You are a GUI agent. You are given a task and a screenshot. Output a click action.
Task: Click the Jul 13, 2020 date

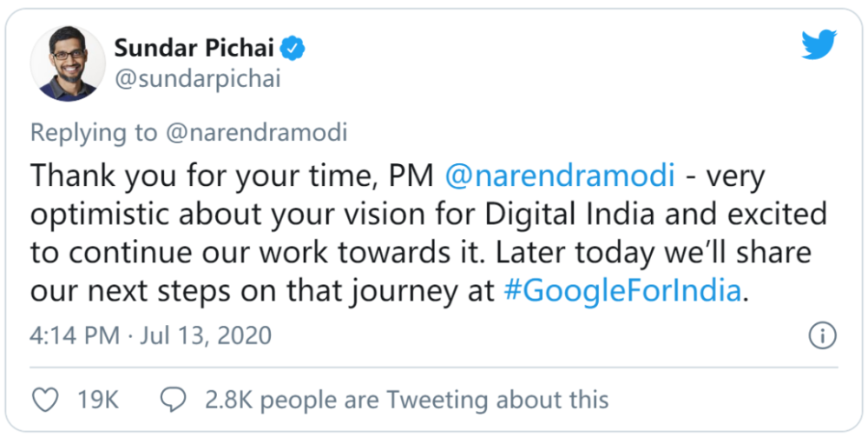(x=206, y=335)
